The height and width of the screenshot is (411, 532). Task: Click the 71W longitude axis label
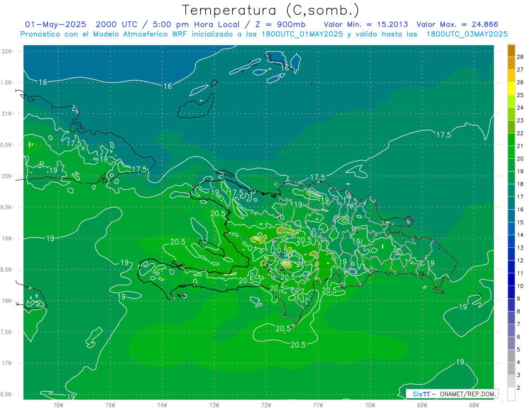pyautogui.click(x=318, y=405)
